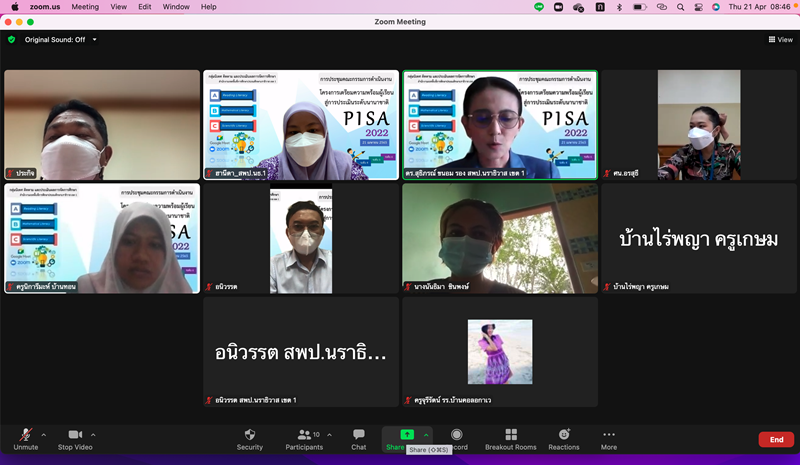Screen dimensions: 800x465
Task: Open the Security options
Action: pyautogui.click(x=250, y=438)
